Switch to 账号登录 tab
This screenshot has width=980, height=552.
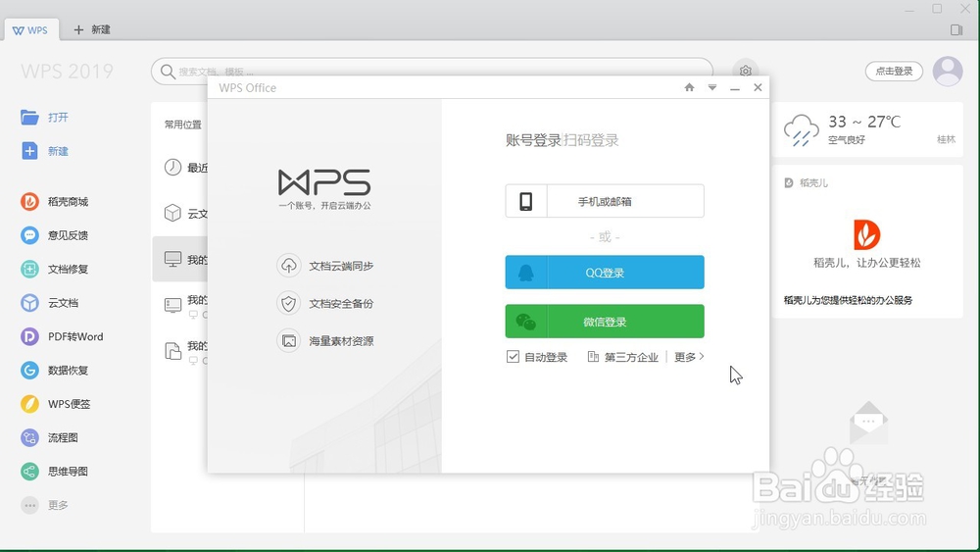click(x=533, y=140)
